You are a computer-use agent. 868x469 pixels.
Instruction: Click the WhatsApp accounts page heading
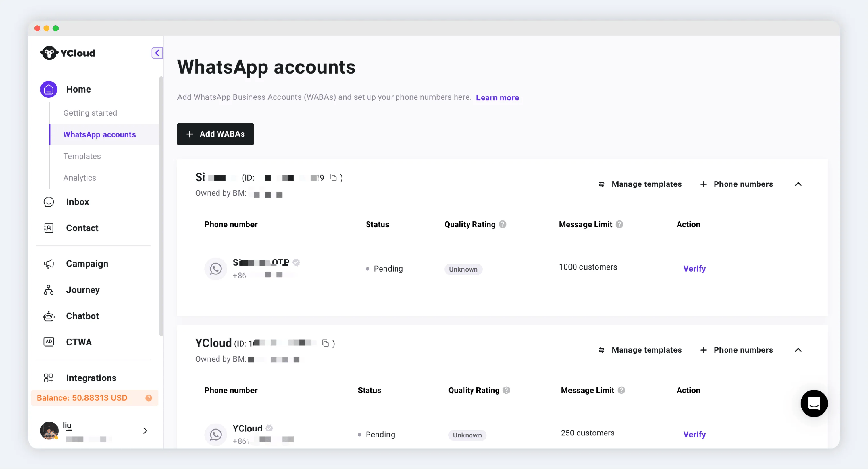click(267, 67)
